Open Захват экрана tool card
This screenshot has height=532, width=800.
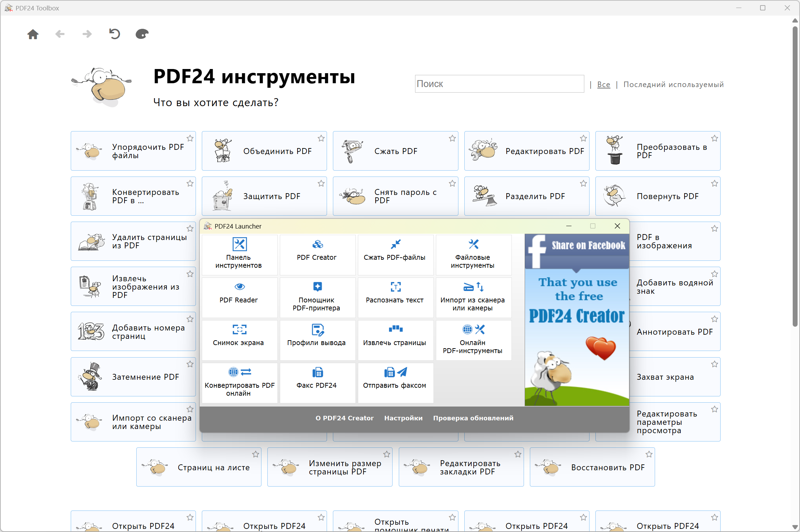pyautogui.click(x=675, y=377)
